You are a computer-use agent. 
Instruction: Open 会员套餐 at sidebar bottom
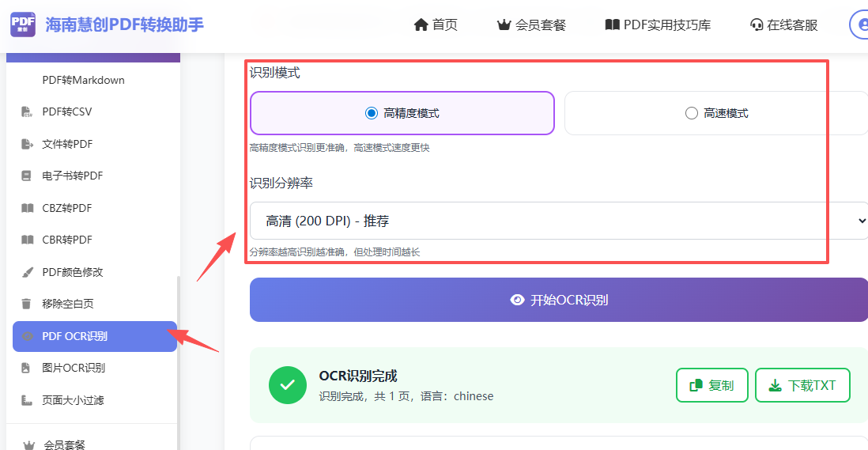coord(64,445)
